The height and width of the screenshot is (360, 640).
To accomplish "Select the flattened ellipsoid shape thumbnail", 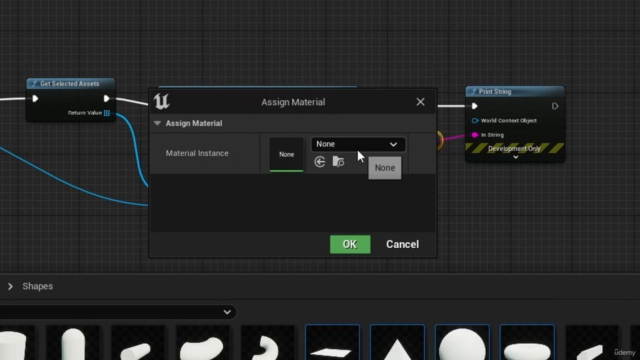I will 527,342.
